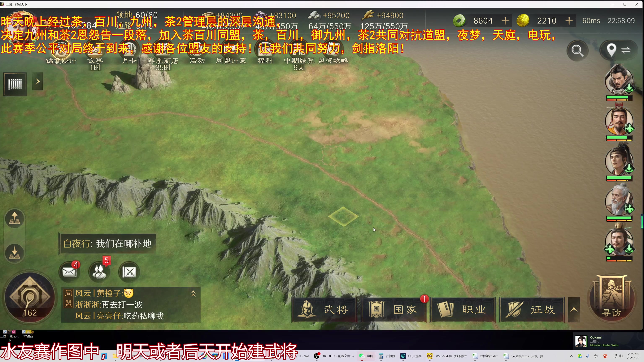Expand the side panel arrow
The image size is (644, 362).
pos(38,81)
